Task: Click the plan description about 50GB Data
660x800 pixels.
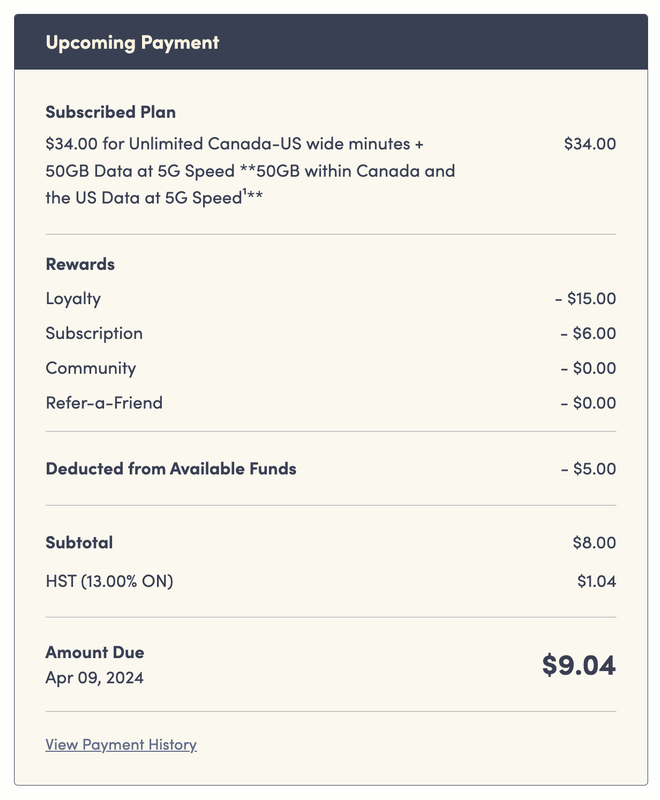Action: click(x=250, y=170)
